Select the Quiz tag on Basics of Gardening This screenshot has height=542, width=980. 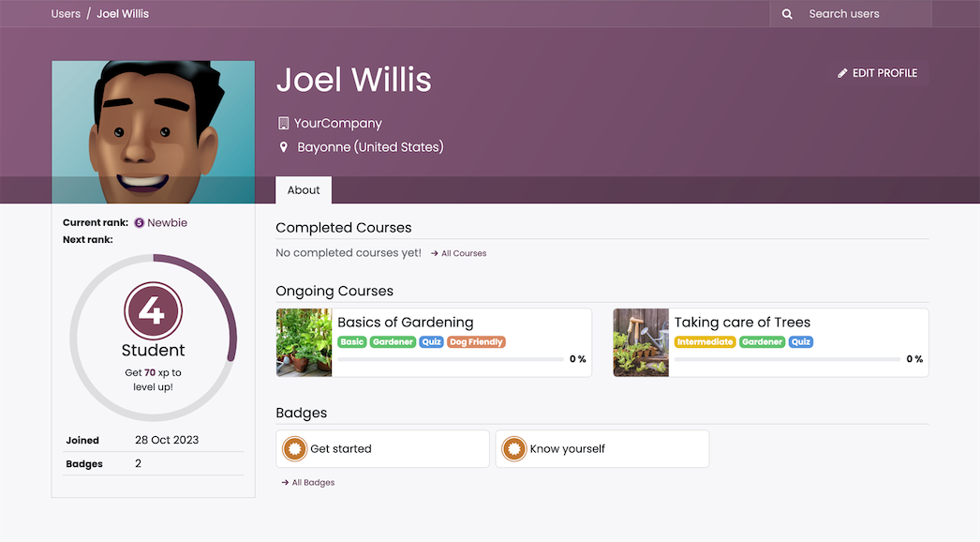coord(431,341)
